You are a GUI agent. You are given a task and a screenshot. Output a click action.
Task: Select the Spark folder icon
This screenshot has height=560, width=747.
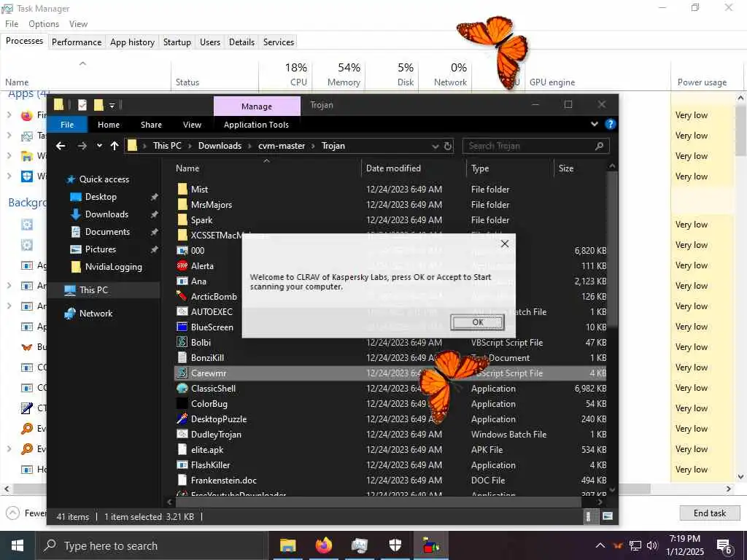(x=182, y=220)
